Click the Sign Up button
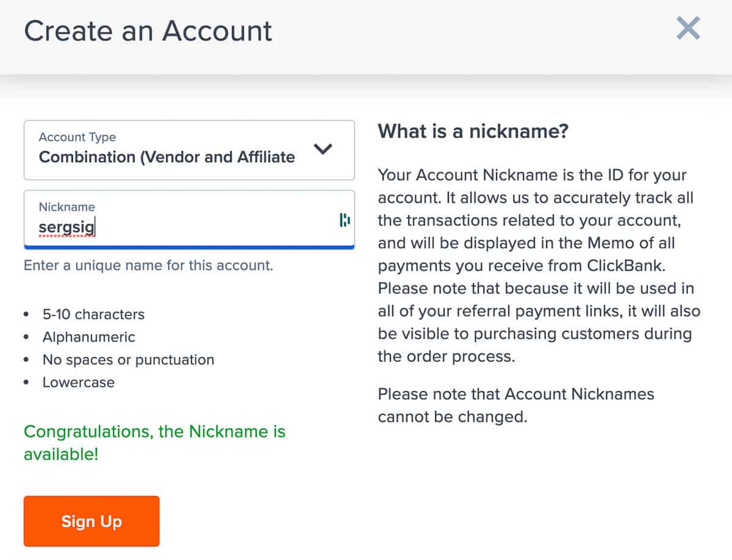 91,521
